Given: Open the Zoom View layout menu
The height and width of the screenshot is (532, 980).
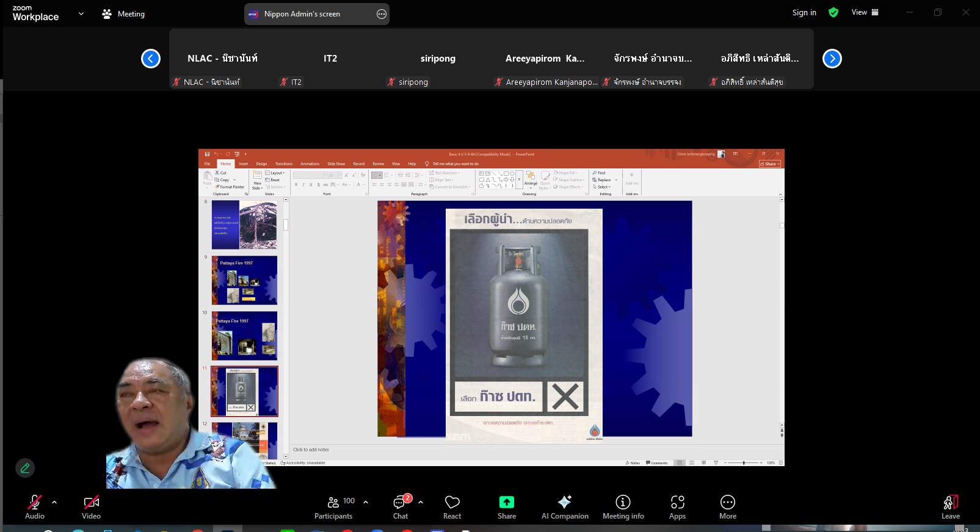Looking at the screenshot, I should coord(865,12).
